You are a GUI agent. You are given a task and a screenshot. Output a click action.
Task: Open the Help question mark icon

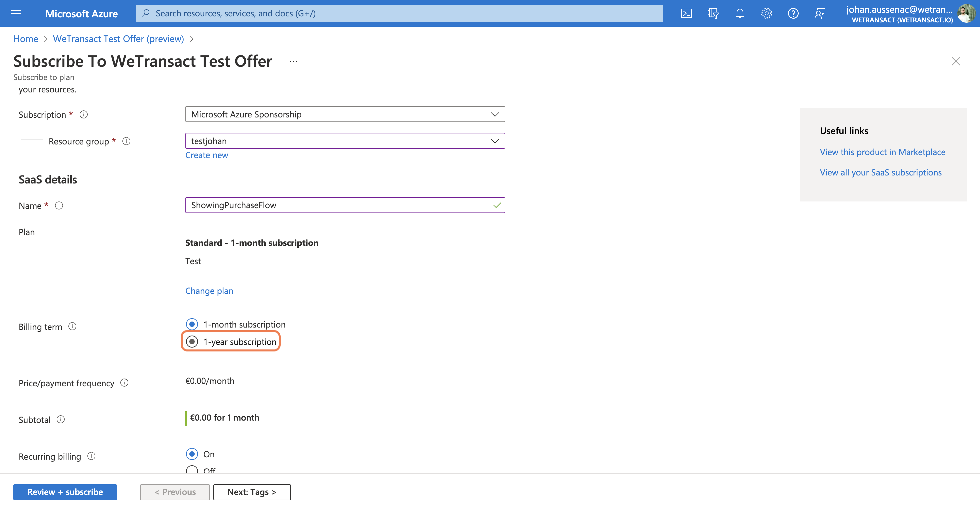793,13
